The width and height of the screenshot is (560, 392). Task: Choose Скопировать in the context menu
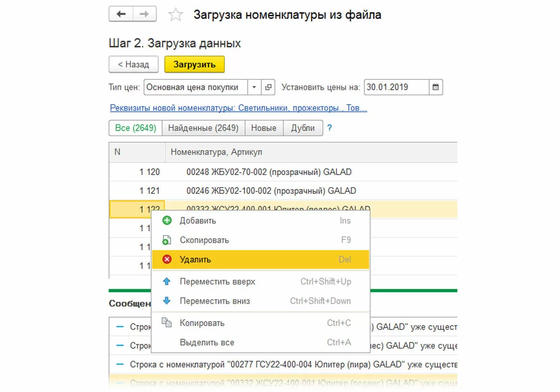point(260,240)
